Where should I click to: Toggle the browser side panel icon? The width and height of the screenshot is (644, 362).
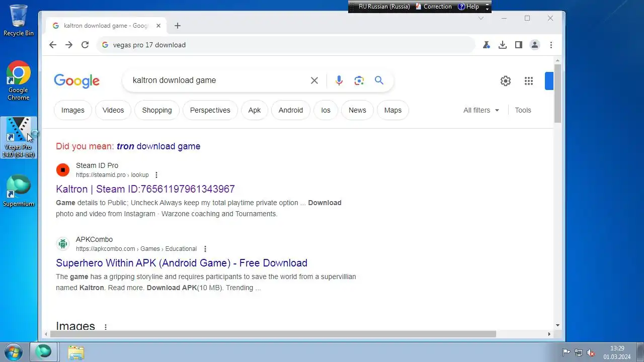coord(519,45)
